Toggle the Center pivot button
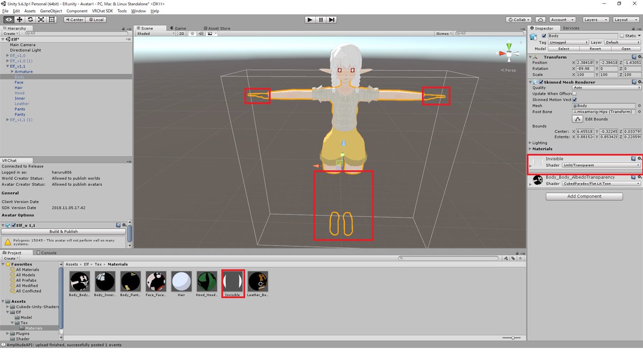The height and width of the screenshot is (364, 643). [x=74, y=19]
